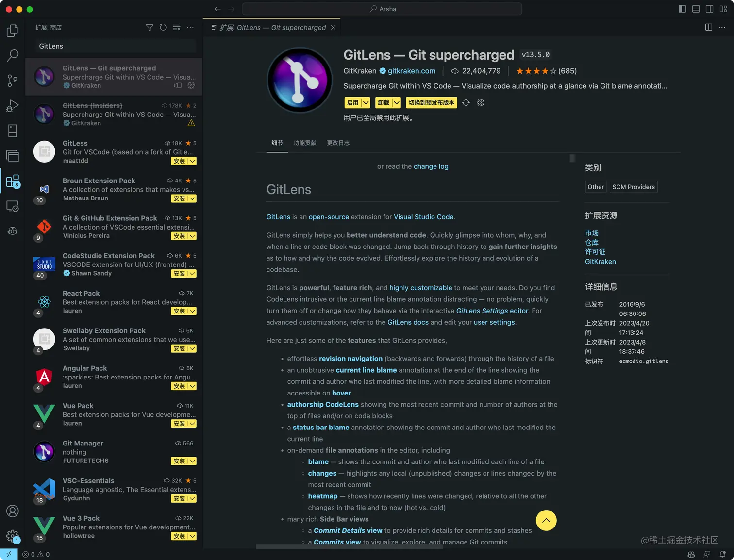Click the star rating for GitLens
The width and height of the screenshot is (734, 560).
point(547,71)
